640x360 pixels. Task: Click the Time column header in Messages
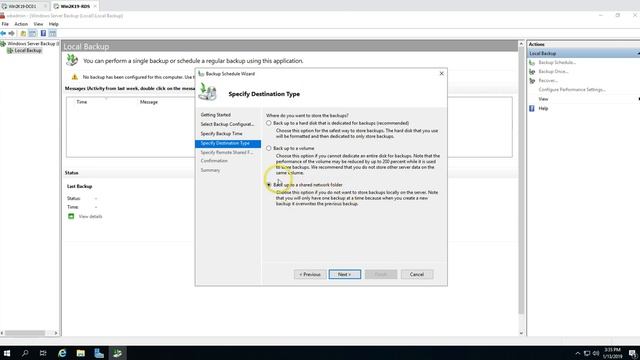coord(82,102)
